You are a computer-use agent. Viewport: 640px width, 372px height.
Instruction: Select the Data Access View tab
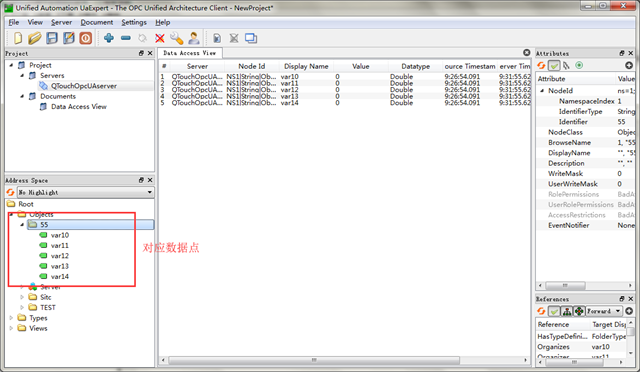point(190,53)
